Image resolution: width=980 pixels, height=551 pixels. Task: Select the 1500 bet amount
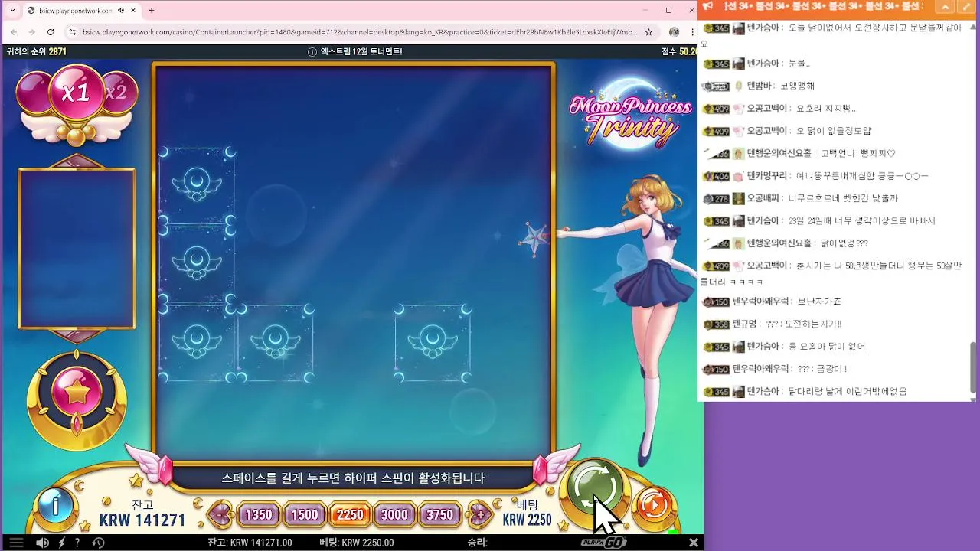[304, 515]
